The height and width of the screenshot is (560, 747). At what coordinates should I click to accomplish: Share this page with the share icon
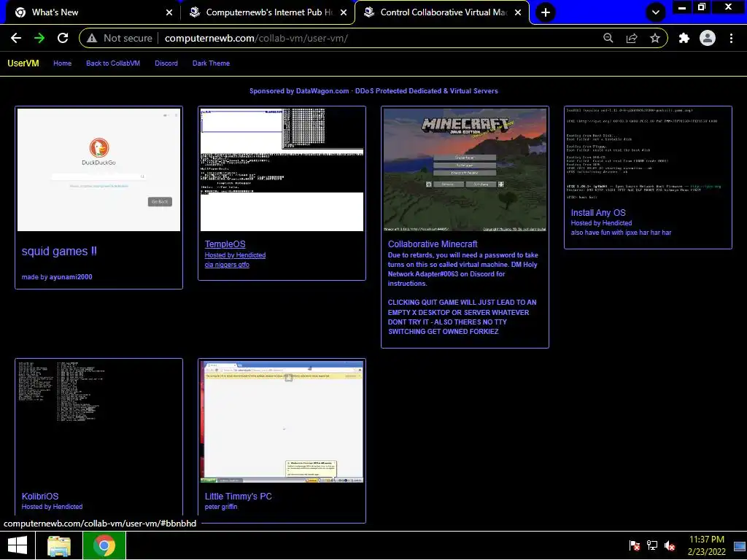632,38
